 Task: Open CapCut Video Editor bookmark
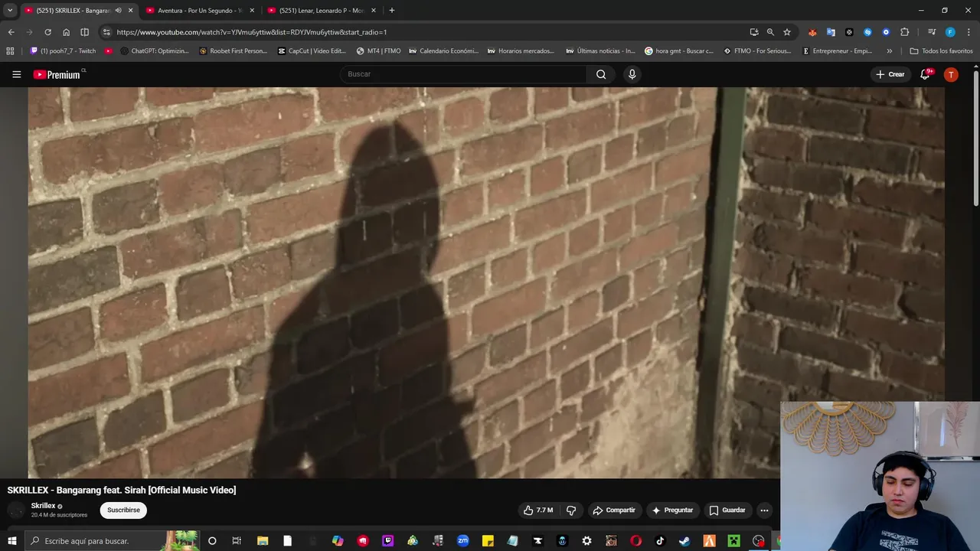[x=312, y=51]
